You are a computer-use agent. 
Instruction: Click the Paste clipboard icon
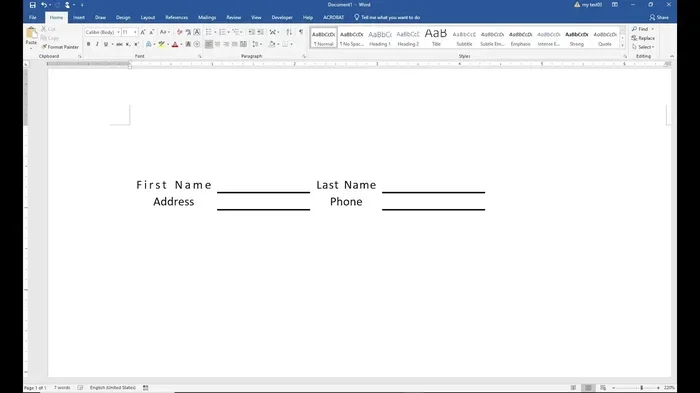31,34
